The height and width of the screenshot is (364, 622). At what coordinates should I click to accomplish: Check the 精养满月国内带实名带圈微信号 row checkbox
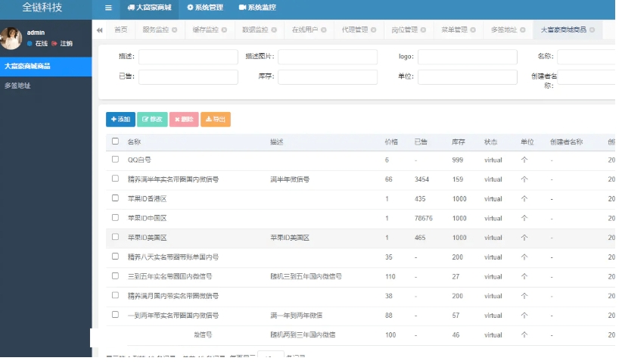116,296
